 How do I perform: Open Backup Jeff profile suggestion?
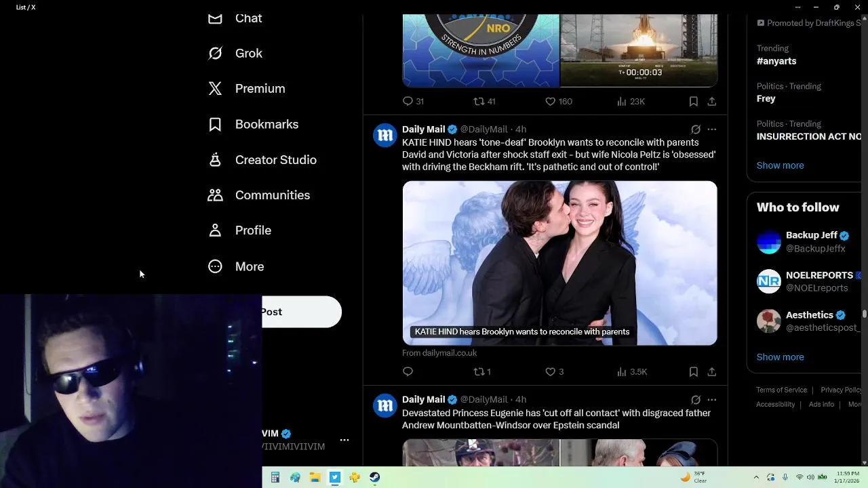(804, 242)
